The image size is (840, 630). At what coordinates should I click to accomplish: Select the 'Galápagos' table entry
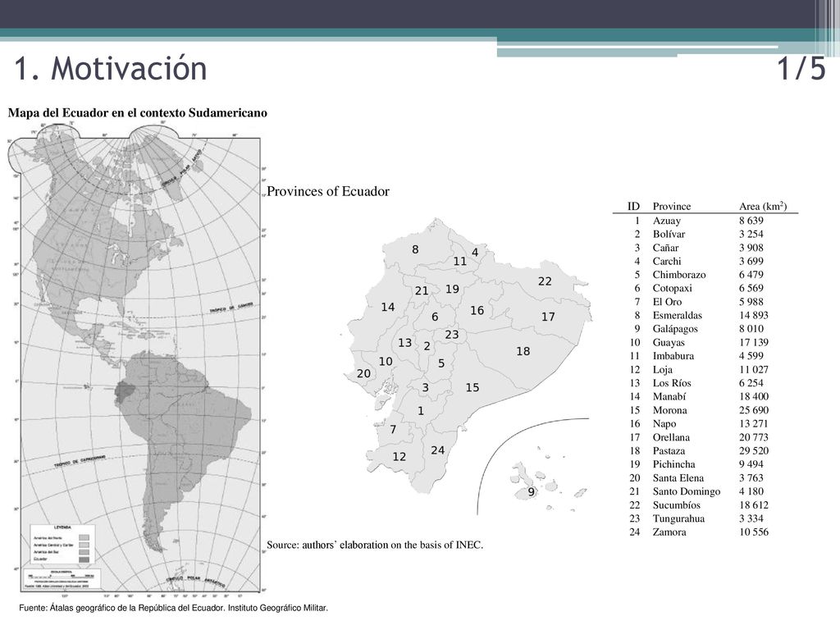coord(675,329)
